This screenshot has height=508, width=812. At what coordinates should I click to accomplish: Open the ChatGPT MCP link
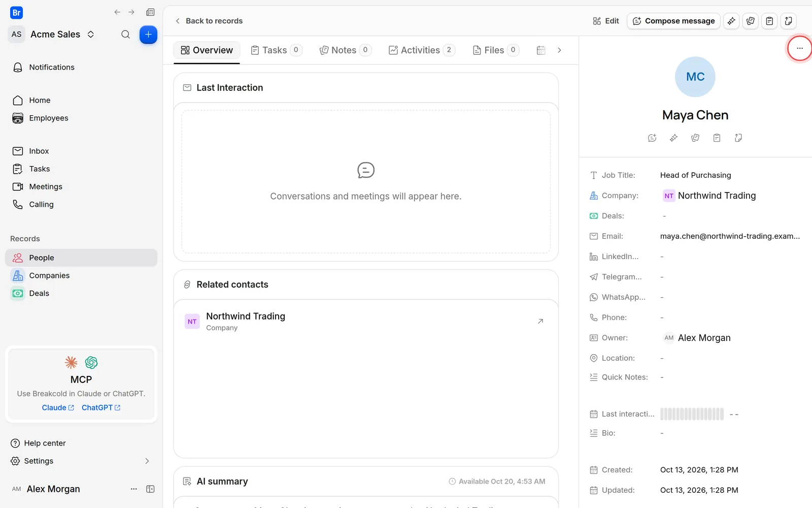click(101, 407)
